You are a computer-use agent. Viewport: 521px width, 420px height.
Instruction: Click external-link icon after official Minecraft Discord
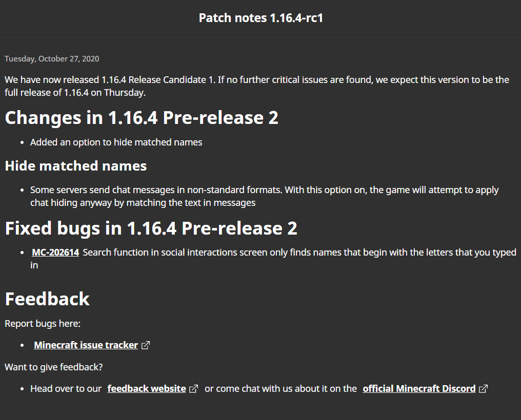coord(483,389)
